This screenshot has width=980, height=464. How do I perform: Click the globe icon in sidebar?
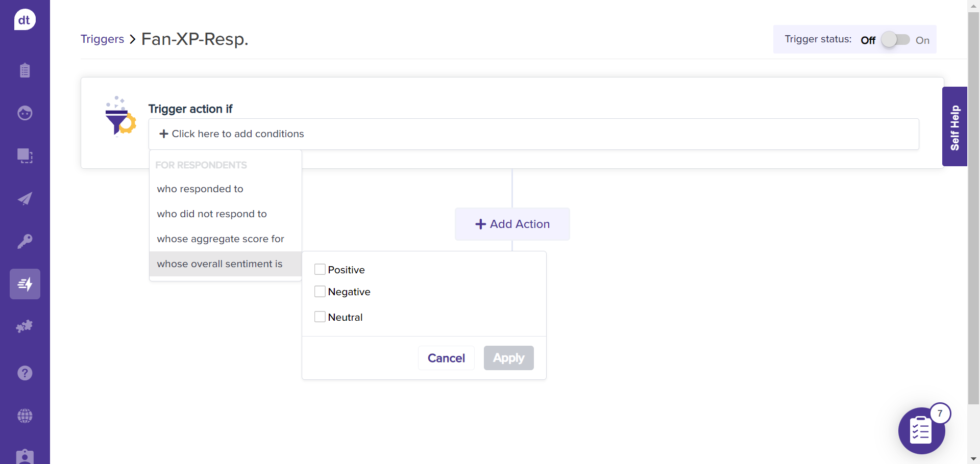24,416
